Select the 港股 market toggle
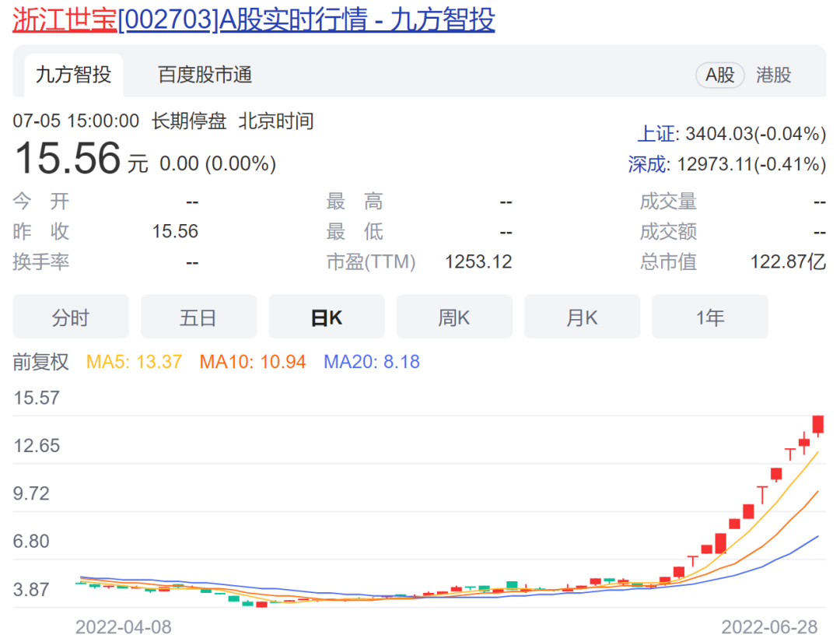This screenshot has width=840, height=642. click(x=773, y=75)
